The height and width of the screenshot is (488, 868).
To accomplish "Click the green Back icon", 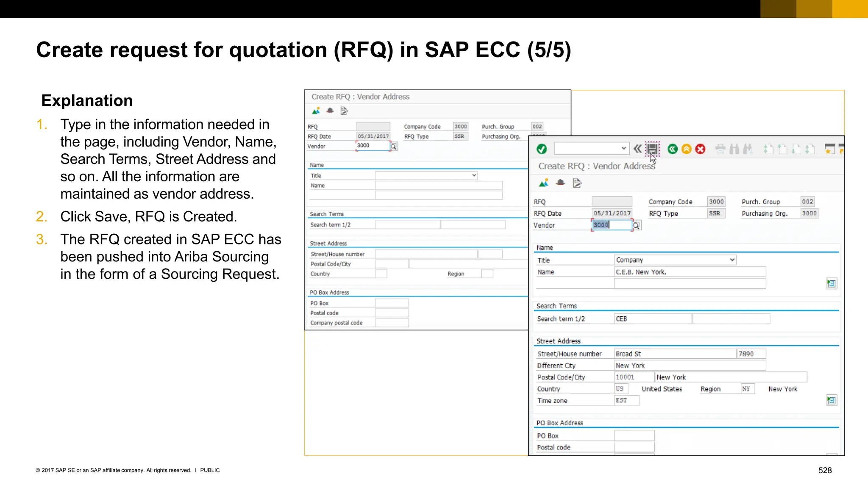I will point(673,149).
